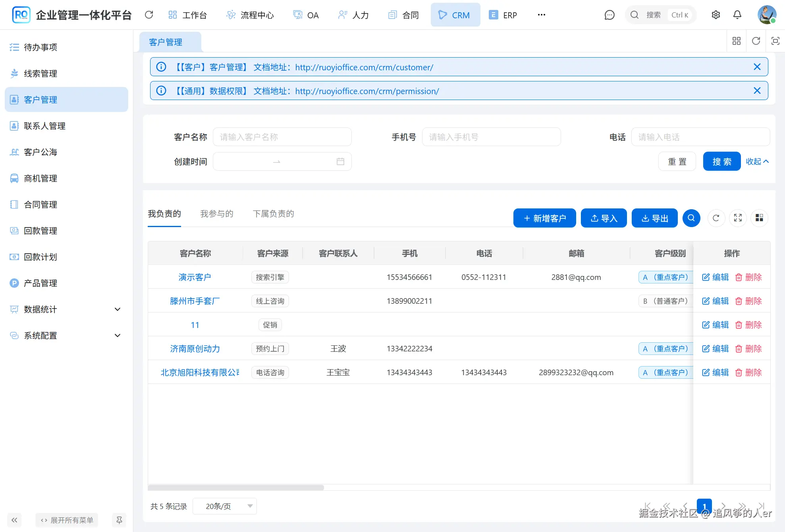
Task: Open 商机管理 in the sidebar
Action: 66,178
